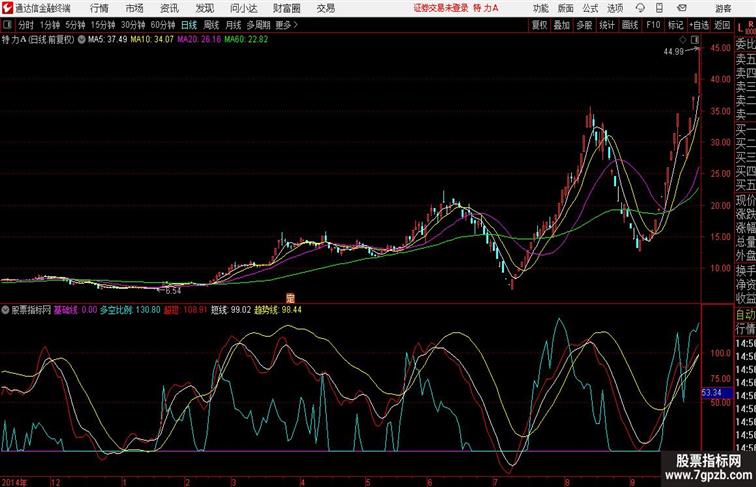This screenshot has height=487, width=756.
Task: Open the 发现 menu
Action: (x=204, y=8)
